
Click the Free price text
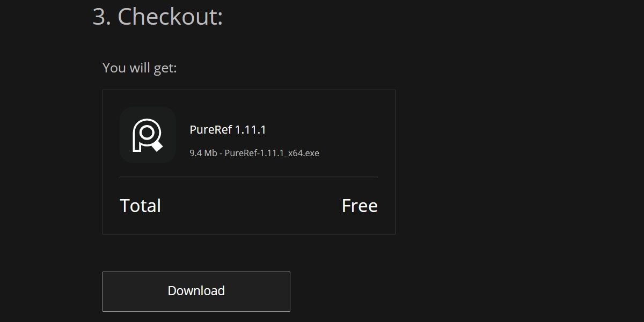coord(360,206)
